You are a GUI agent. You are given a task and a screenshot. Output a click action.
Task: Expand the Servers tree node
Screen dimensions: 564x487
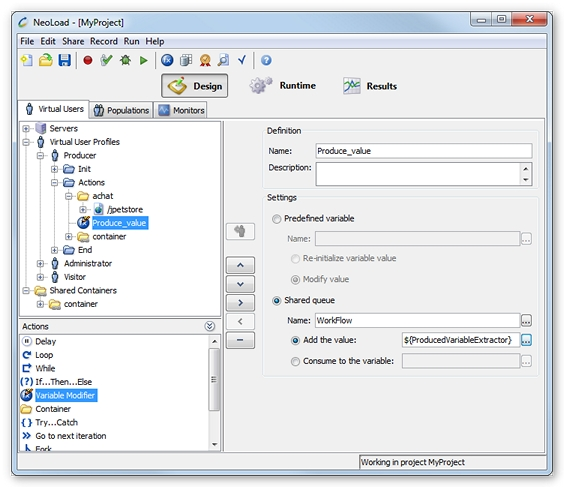point(26,128)
